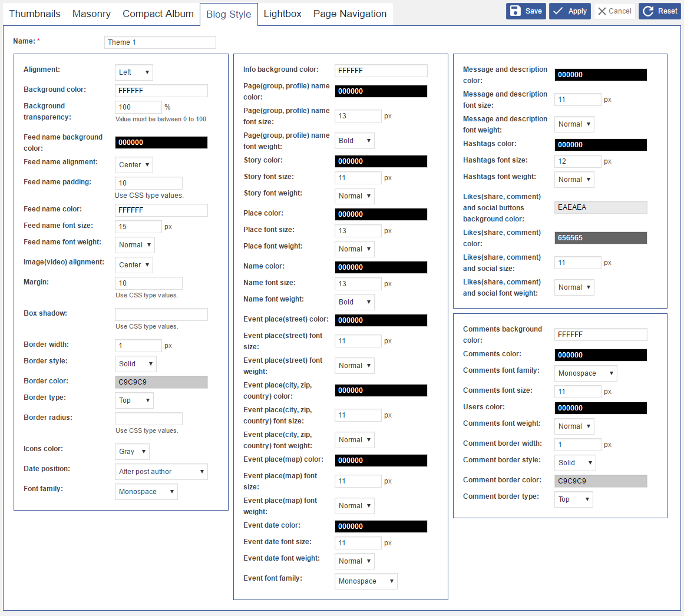
Task: Click the theme Name text field
Action: pos(160,42)
